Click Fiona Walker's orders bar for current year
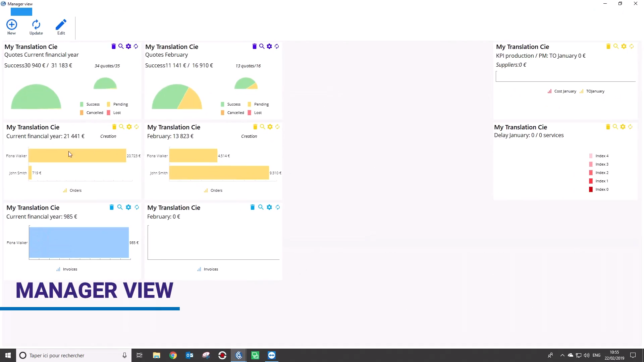This screenshot has width=644, height=362. tap(77, 156)
